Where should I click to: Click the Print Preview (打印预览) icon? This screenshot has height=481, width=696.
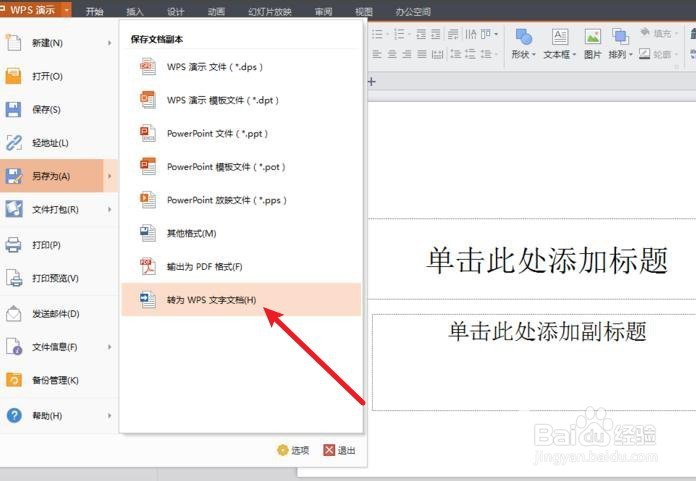point(14,278)
